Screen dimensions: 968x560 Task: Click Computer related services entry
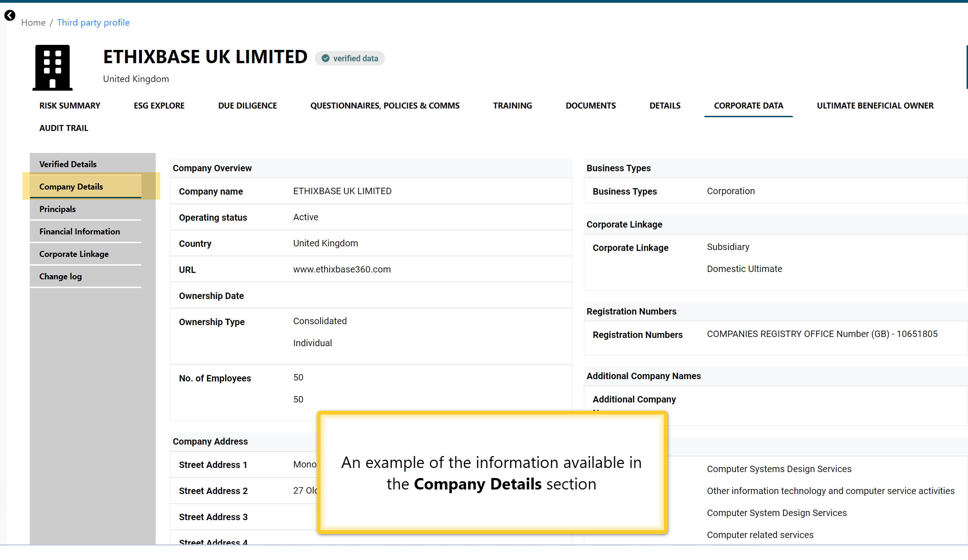click(760, 535)
